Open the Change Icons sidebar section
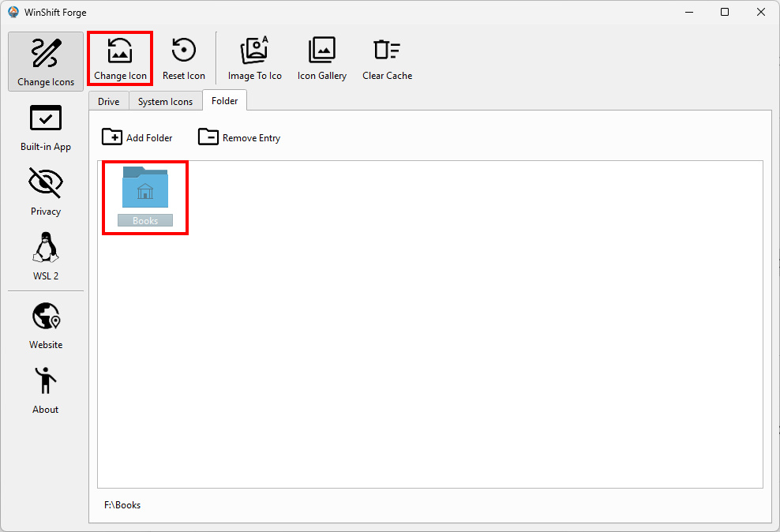The image size is (780, 532). click(x=46, y=61)
